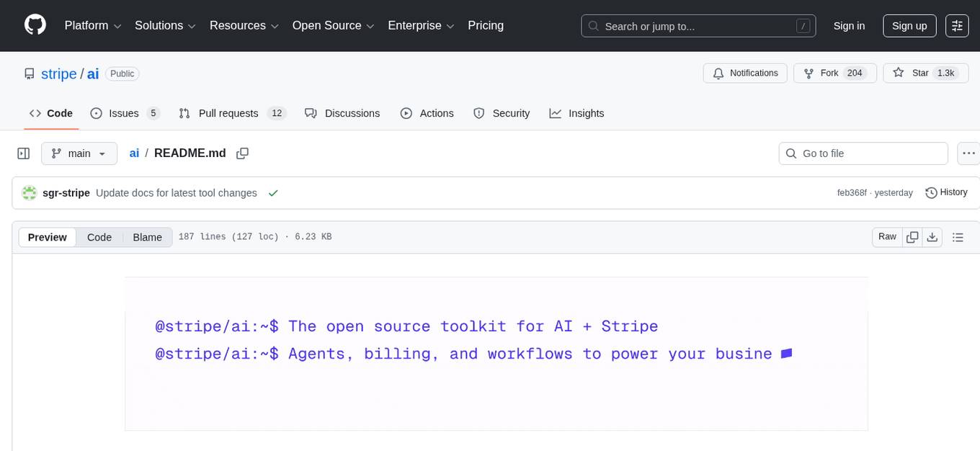Click the Sign up button

(909, 26)
